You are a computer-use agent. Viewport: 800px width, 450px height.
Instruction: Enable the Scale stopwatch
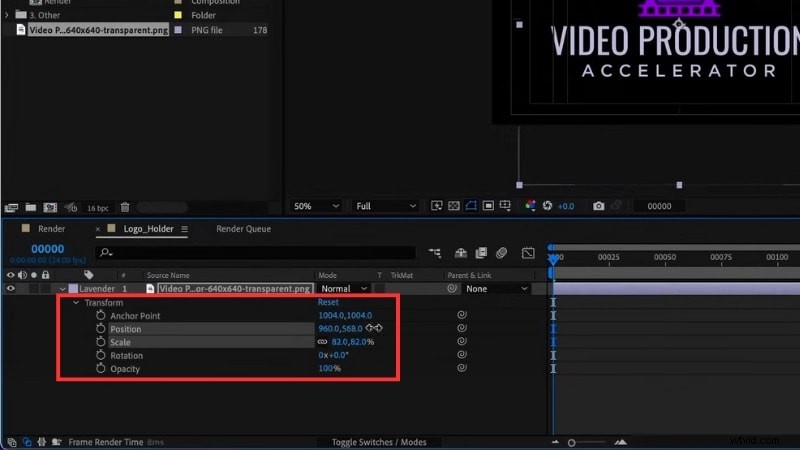(101, 342)
